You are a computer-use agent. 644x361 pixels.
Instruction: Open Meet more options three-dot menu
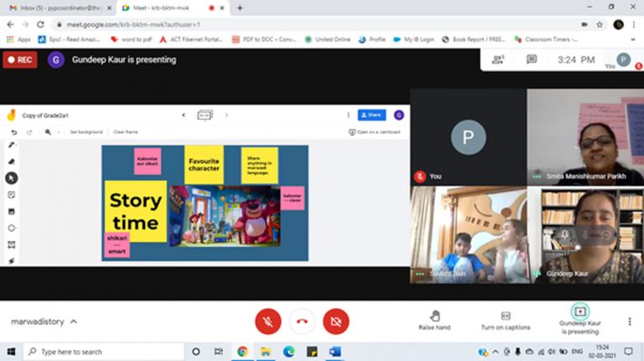(x=630, y=321)
